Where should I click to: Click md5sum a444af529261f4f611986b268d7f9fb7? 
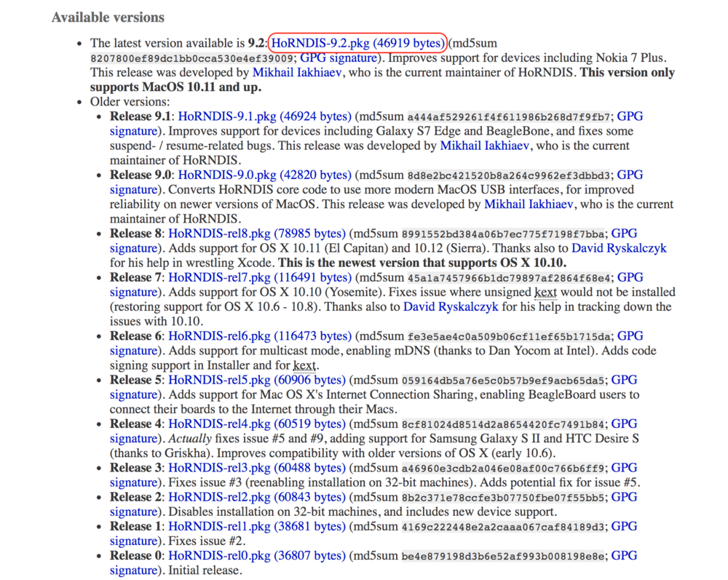[x=509, y=117]
